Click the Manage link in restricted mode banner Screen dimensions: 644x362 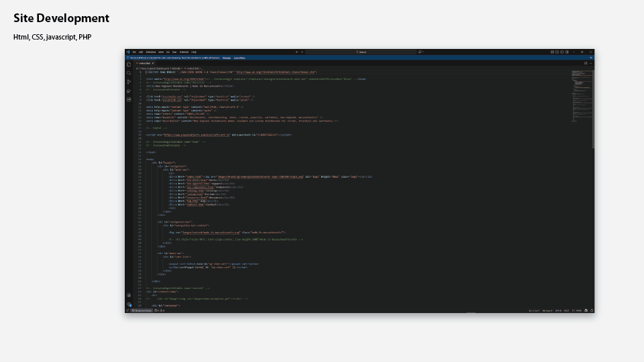click(x=226, y=58)
